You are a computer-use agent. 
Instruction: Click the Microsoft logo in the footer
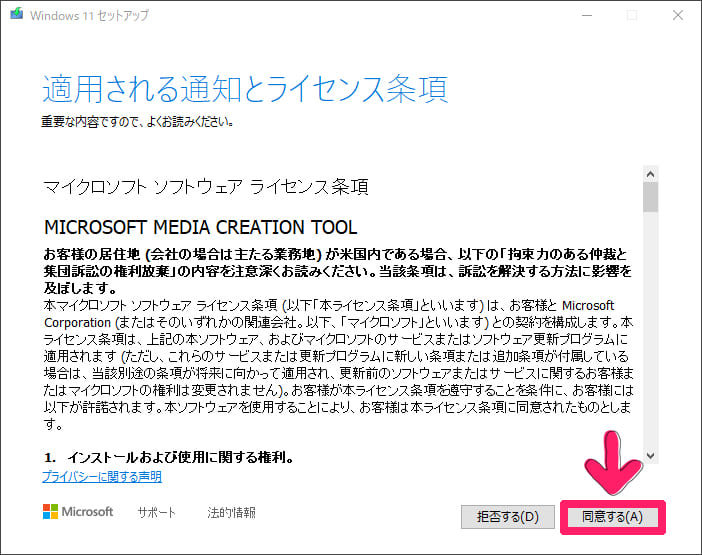click(x=78, y=512)
